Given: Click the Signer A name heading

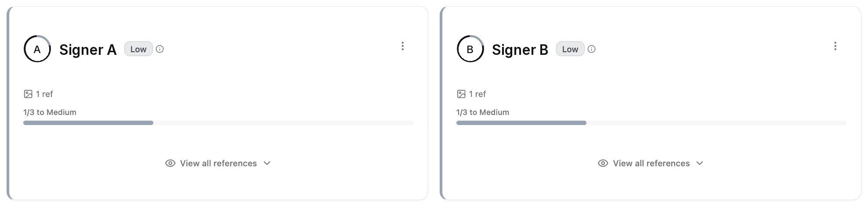Looking at the screenshot, I should click(x=88, y=50).
